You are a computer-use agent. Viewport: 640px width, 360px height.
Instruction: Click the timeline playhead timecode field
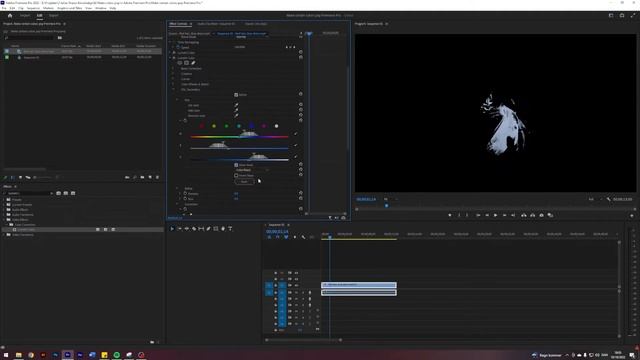click(x=277, y=231)
